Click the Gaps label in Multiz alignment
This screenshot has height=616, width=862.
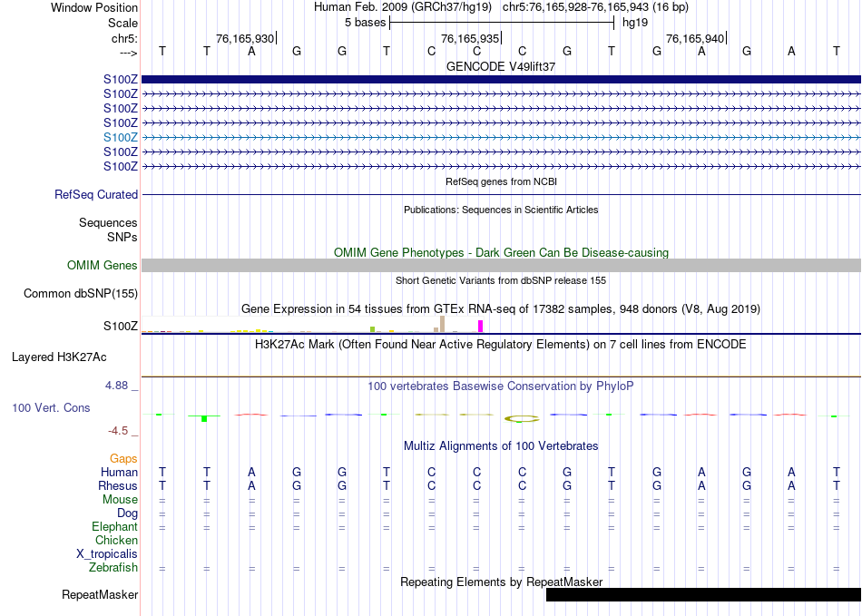pyautogui.click(x=123, y=458)
